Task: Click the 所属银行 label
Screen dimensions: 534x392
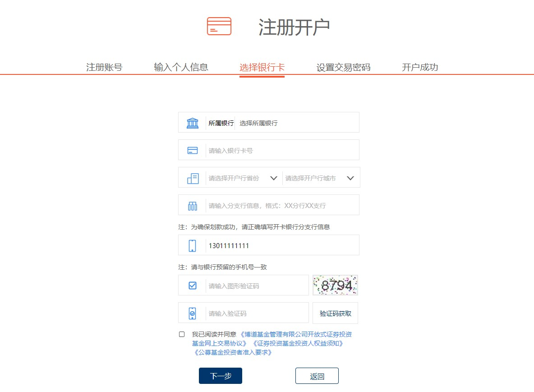Action: pyautogui.click(x=221, y=123)
